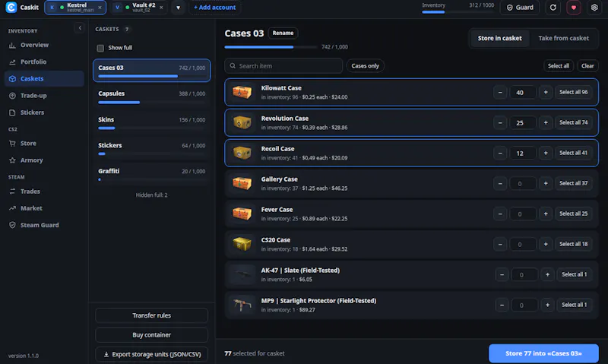Click the red heart icon button
This screenshot has height=364, width=608.
tap(574, 8)
